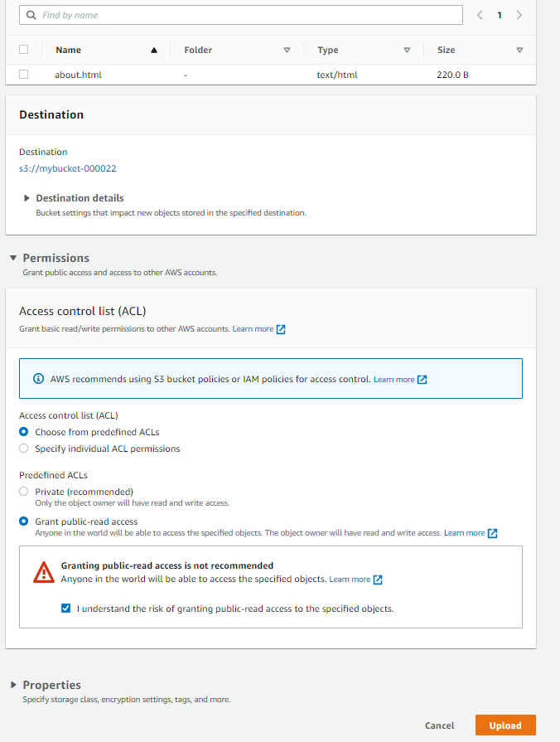Image resolution: width=560 pixels, height=742 pixels.
Task: Open the s3://mybucket-000022 destination link
Action: click(68, 168)
